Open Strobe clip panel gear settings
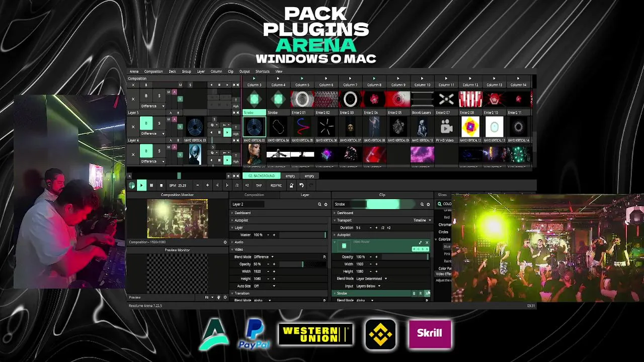This screenshot has width=644, height=362. pos(428,204)
